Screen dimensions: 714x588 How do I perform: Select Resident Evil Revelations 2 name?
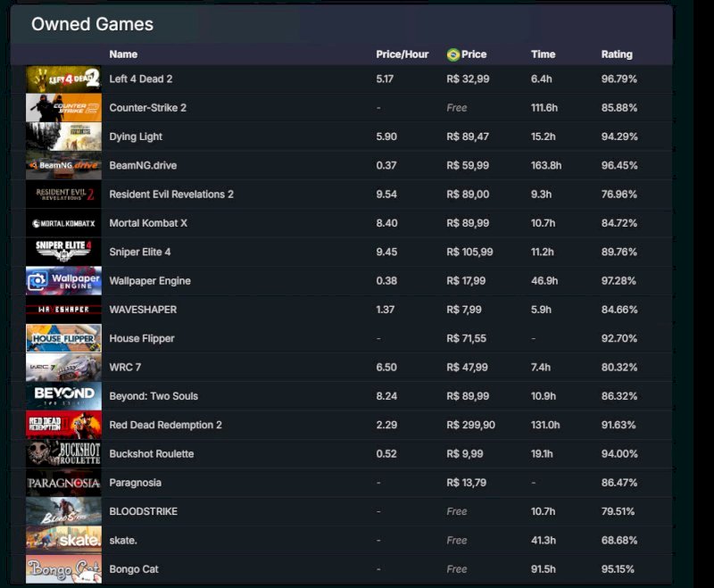tap(171, 195)
